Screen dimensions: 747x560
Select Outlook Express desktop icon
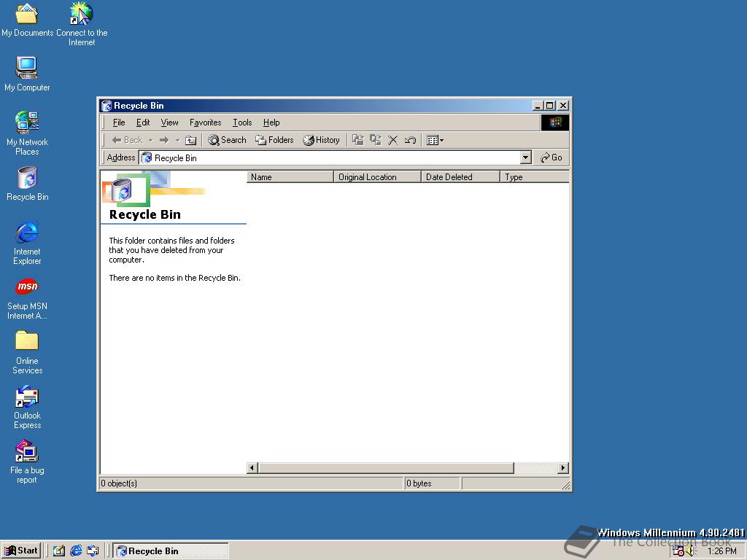click(x=27, y=407)
